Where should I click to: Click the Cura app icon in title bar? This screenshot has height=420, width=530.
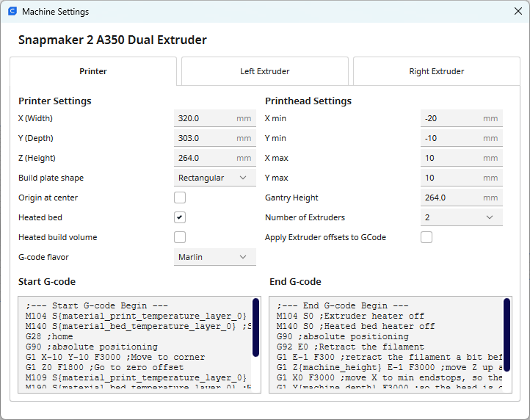click(x=12, y=12)
